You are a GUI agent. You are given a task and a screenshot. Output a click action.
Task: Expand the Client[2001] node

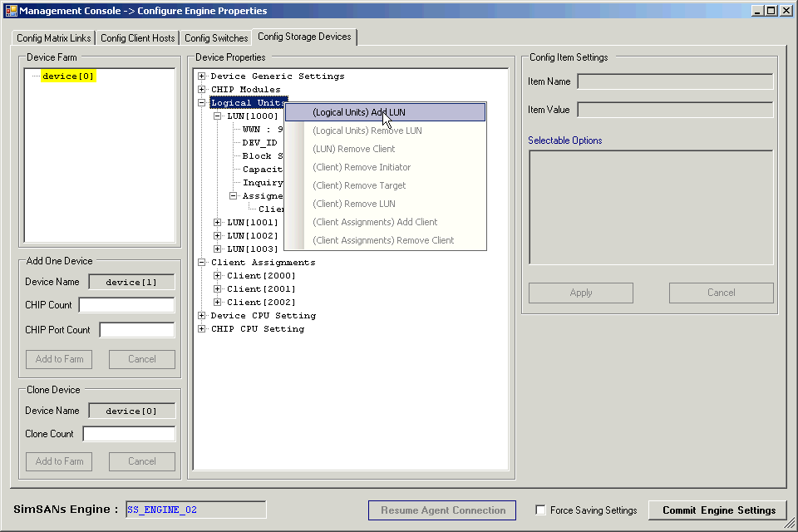click(217, 288)
